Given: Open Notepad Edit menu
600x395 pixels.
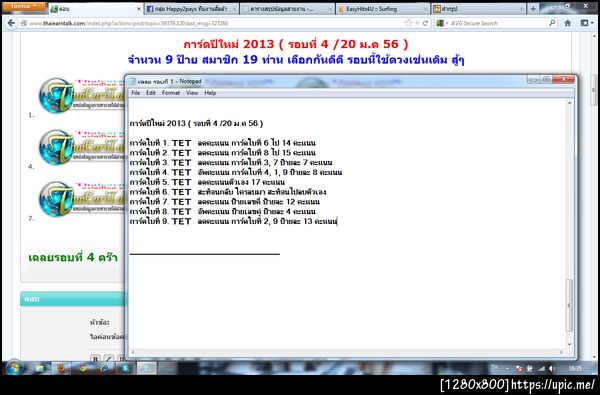Looking at the screenshot, I should click(151, 93).
